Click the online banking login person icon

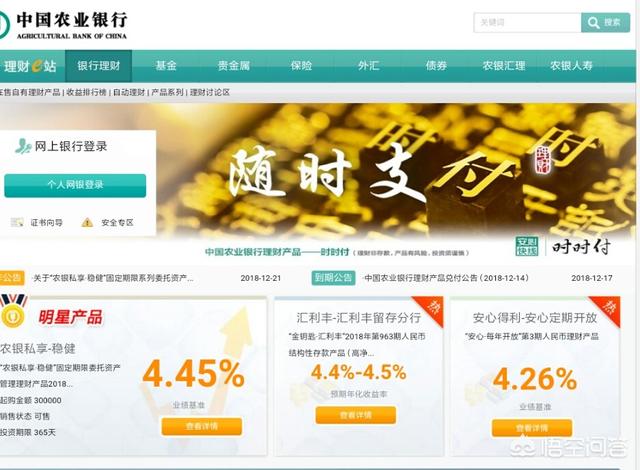click(23, 146)
